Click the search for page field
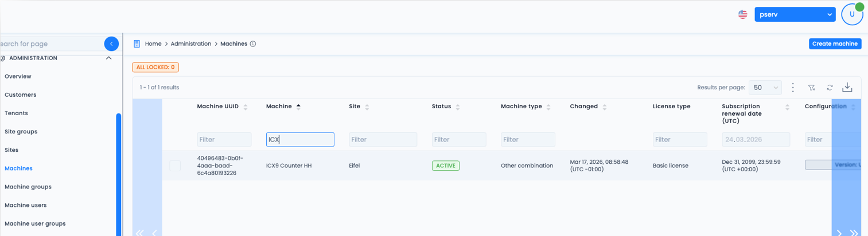Viewport: 868px width, 236px height. (x=52, y=44)
